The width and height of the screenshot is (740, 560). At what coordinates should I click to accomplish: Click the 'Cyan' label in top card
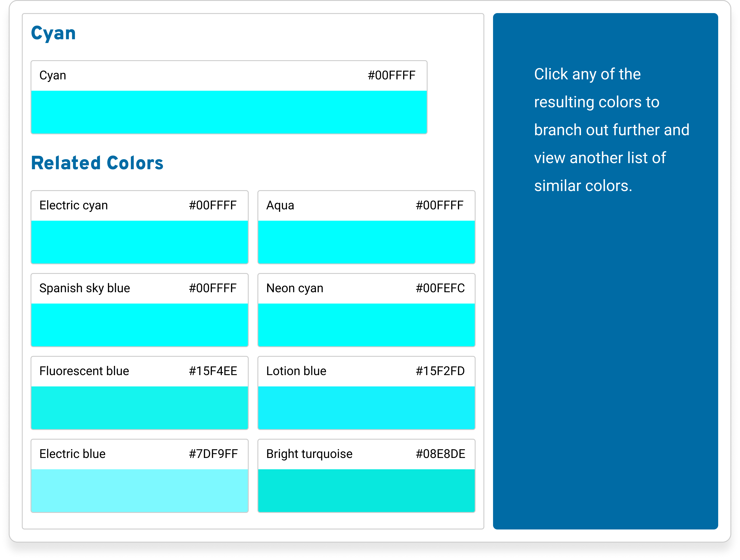[x=53, y=76]
